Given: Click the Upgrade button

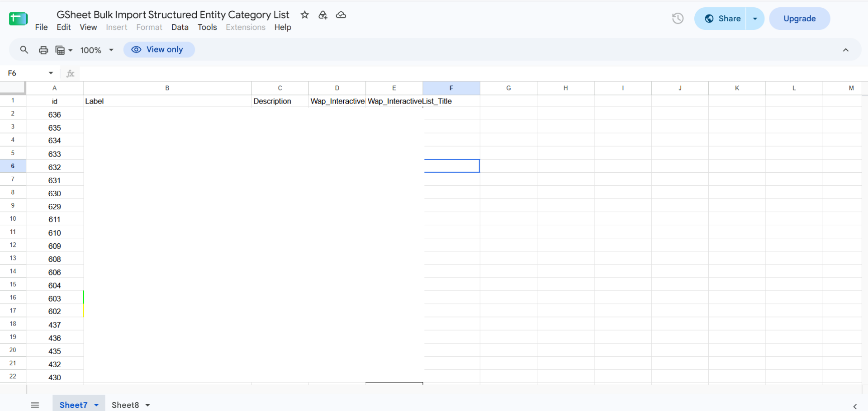Looking at the screenshot, I should point(799,19).
